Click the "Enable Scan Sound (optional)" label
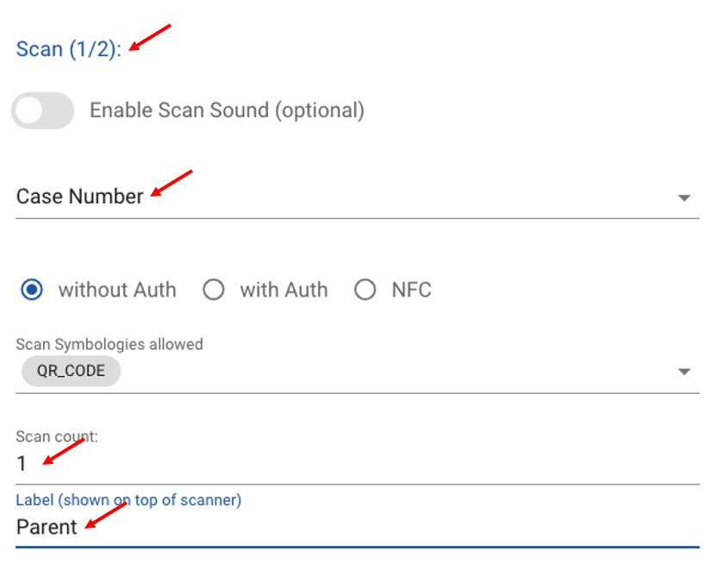This screenshot has width=728, height=563. click(x=227, y=110)
